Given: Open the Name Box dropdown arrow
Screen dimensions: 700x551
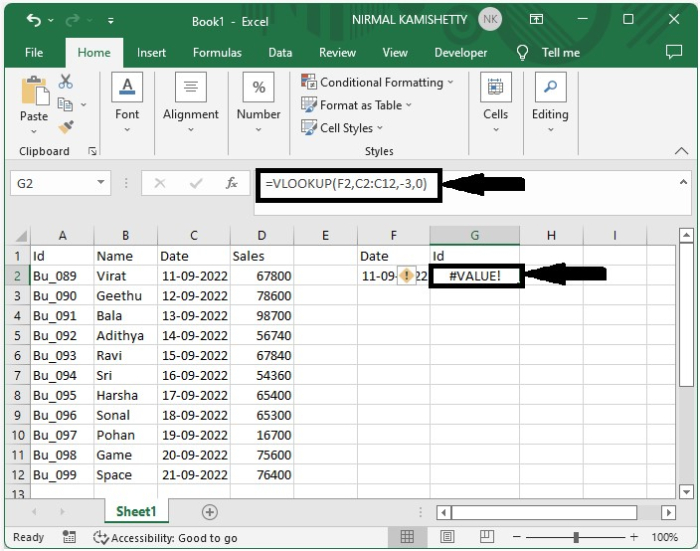Looking at the screenshot, I should coord(101,184).
